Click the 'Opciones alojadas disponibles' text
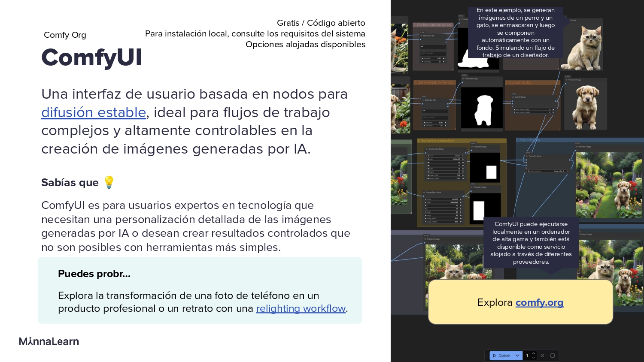This screenshot has height=362, width=644. pos(305,44)
